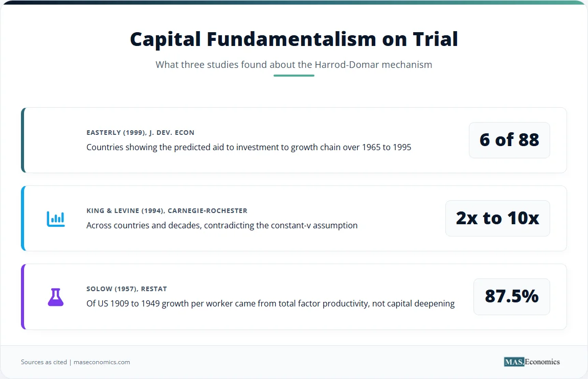The image size is (588, 379).
Task: Click the 'Sources as cited' footer text
Action: click(44, 362)
